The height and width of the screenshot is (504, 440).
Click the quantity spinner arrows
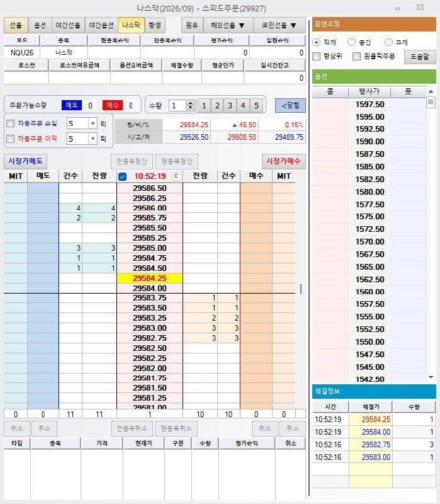click(x=191, y=105)
